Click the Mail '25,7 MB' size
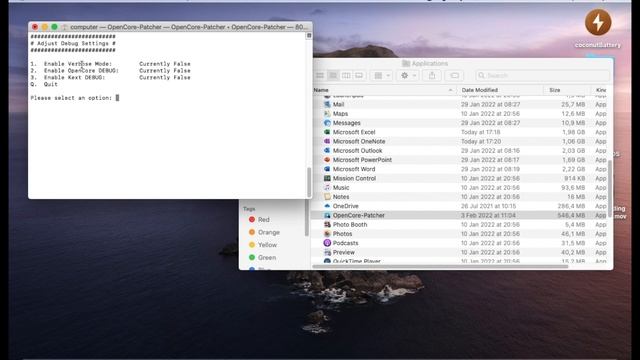640x360 pixels. (573, 104)
